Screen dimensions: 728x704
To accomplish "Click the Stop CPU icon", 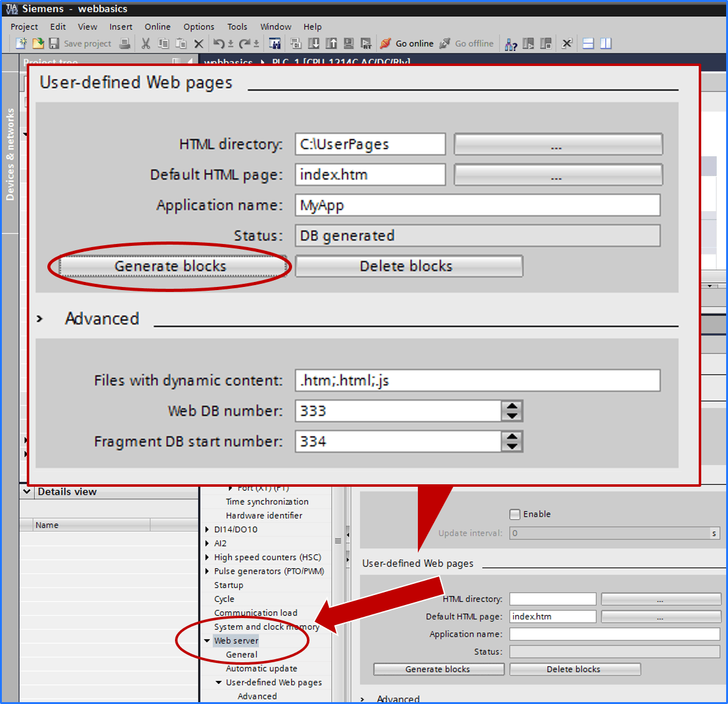I will coord(546,43).
